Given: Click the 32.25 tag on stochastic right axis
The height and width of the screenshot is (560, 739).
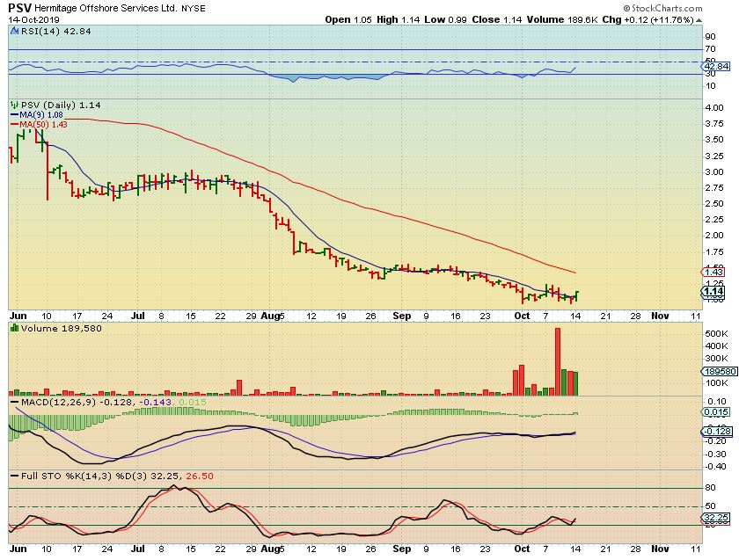Looking at the screenshot, I should pyautogui.click(x=716, y=517).
